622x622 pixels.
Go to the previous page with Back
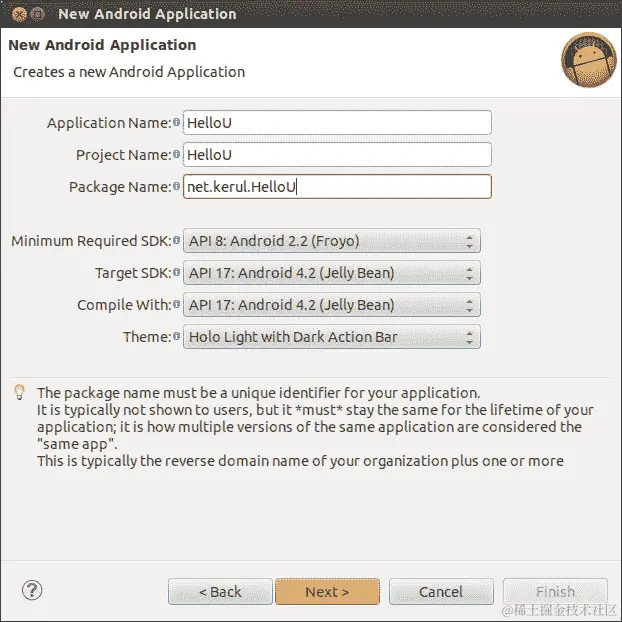[220, 591]
